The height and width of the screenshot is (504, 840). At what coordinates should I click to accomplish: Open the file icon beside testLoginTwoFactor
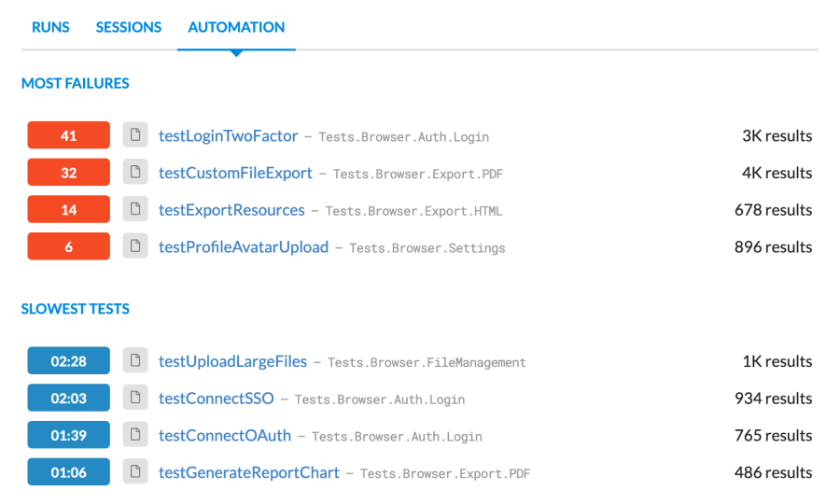pos(135,135)
